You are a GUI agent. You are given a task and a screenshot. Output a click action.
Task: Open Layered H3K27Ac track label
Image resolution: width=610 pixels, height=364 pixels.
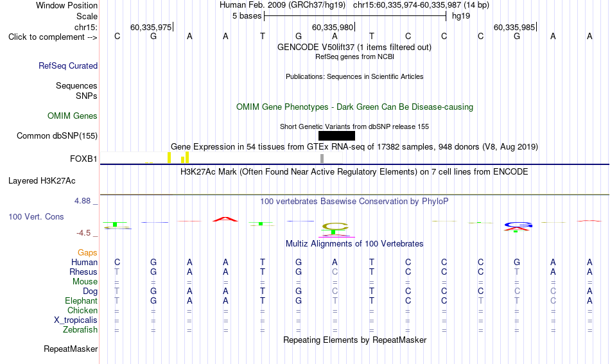click(42, 181)
